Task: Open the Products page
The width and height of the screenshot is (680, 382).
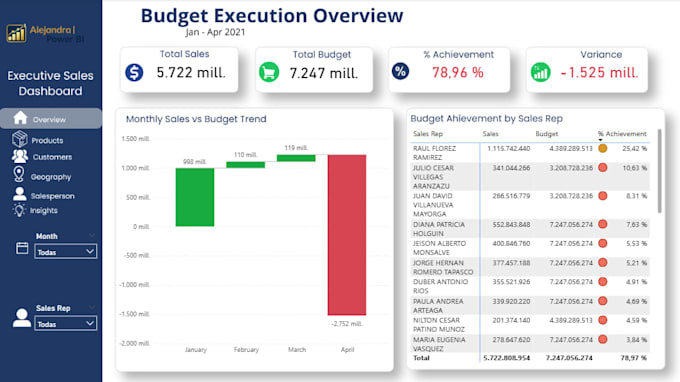Action: [47, 140]
